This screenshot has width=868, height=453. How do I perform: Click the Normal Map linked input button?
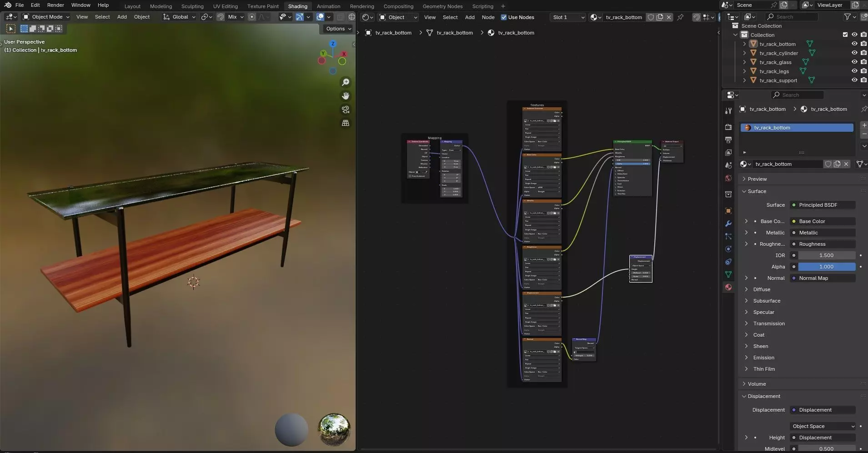click(x=823, y=278)
